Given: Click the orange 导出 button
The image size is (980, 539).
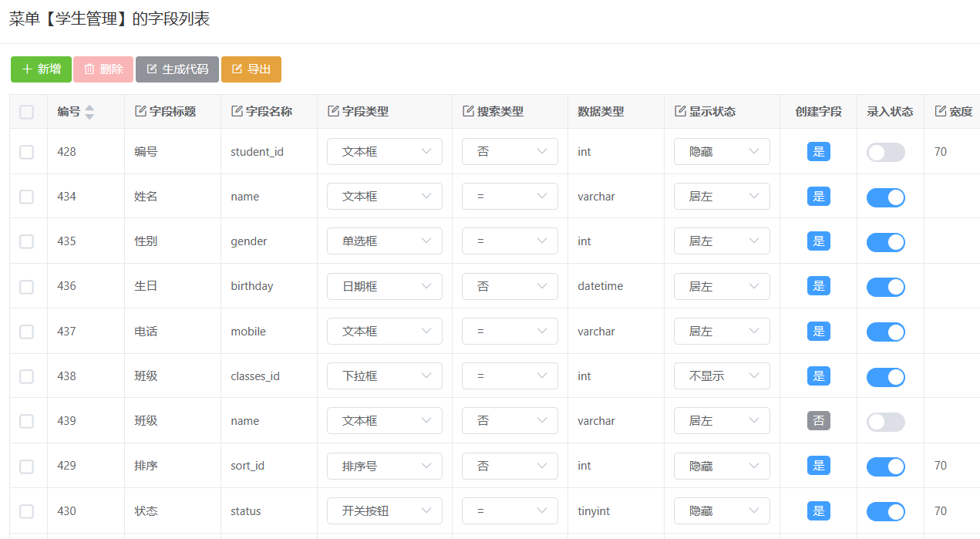Looking at the screenshot, I should (251, 69).
